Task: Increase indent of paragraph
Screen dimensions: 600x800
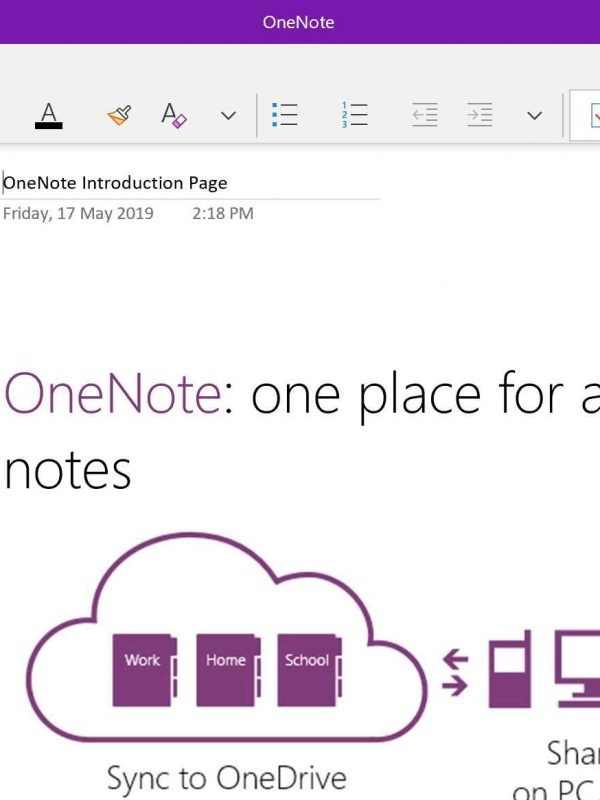Action: (x=480, y=115)
